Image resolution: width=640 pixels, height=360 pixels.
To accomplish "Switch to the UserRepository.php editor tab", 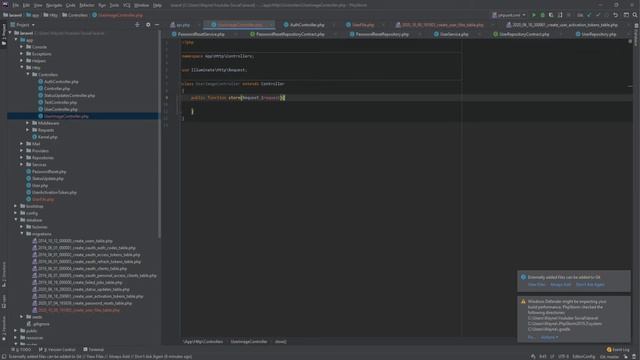I will [596, 34].
